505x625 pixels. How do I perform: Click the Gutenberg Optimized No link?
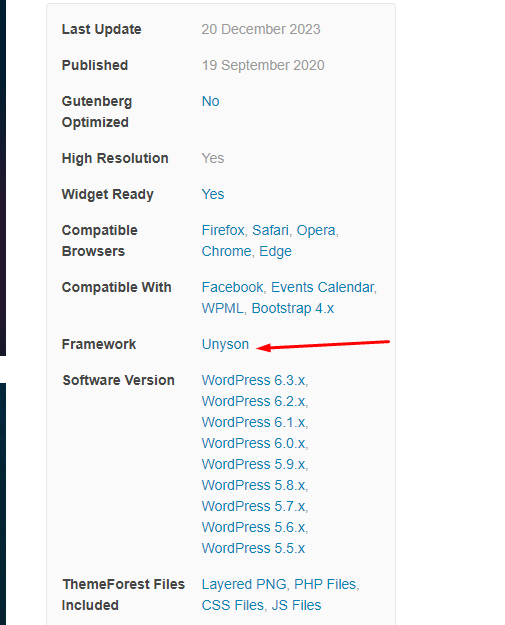click(x=210, y=101)
